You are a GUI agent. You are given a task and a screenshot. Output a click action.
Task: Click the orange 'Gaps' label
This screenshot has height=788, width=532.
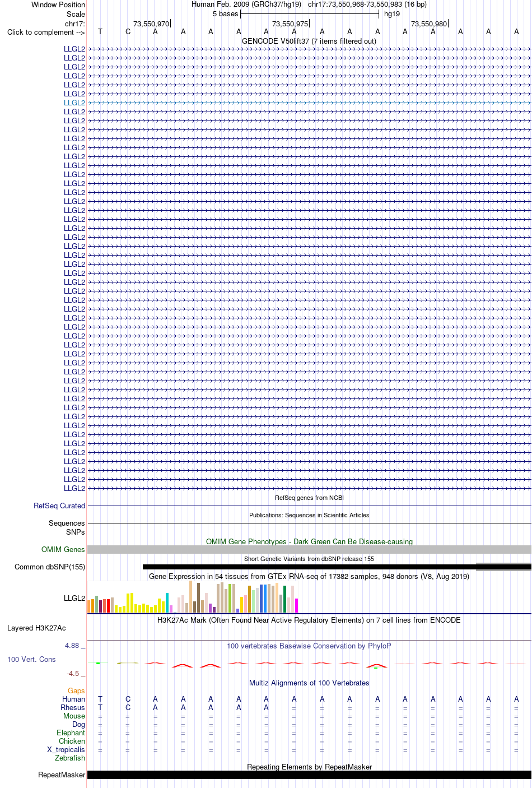click(x=76, y=690)
